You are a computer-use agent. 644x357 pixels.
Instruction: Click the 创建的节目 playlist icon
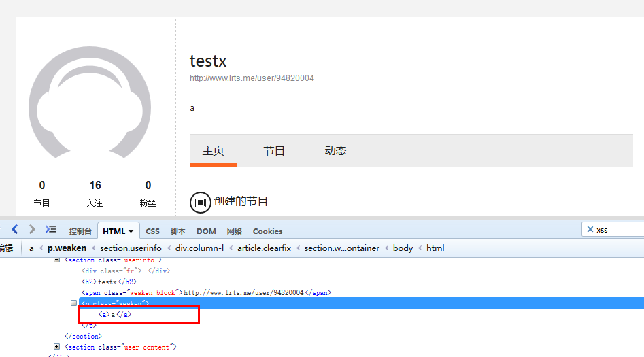coord(201,202)
